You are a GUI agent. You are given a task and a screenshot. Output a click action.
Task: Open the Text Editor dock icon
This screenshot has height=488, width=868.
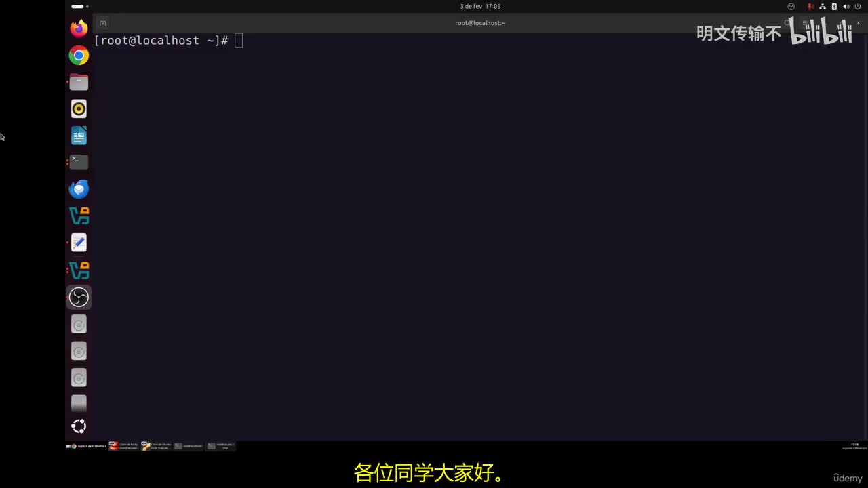click(x=79, y=243)
